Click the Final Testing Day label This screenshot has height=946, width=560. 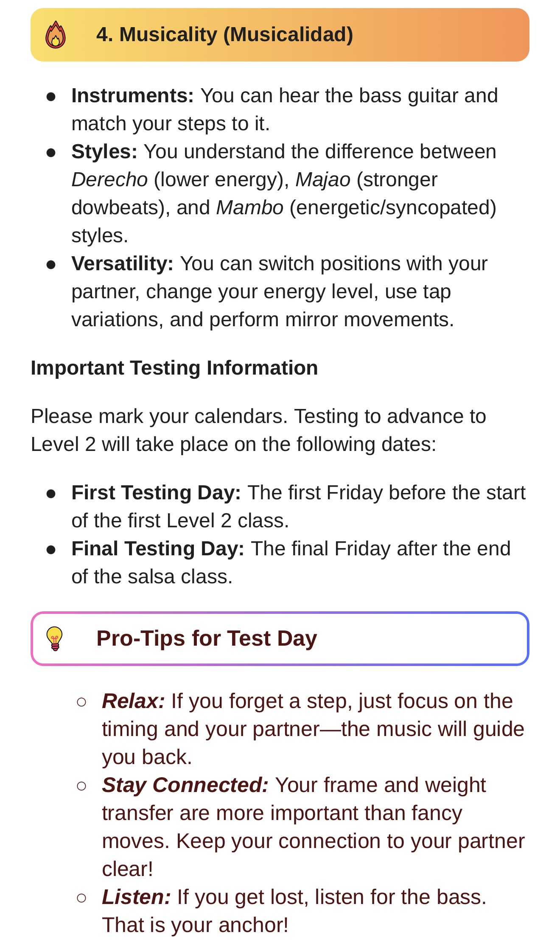[x=158, y=549]
